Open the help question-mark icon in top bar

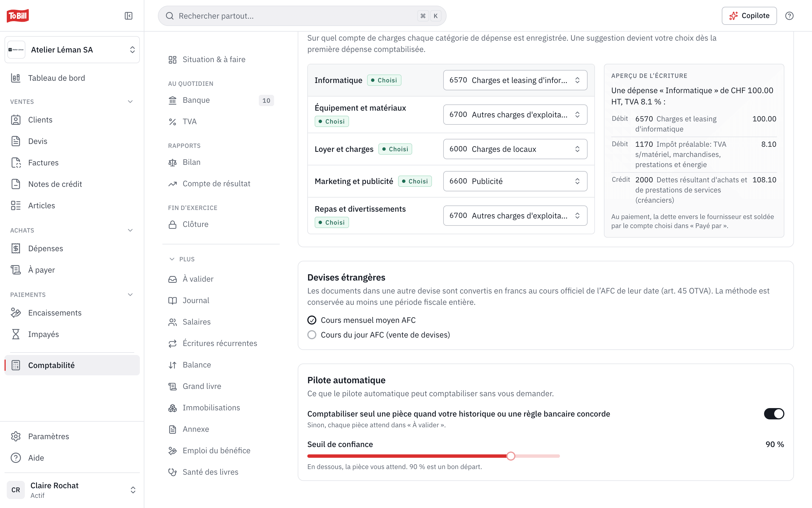789,16
